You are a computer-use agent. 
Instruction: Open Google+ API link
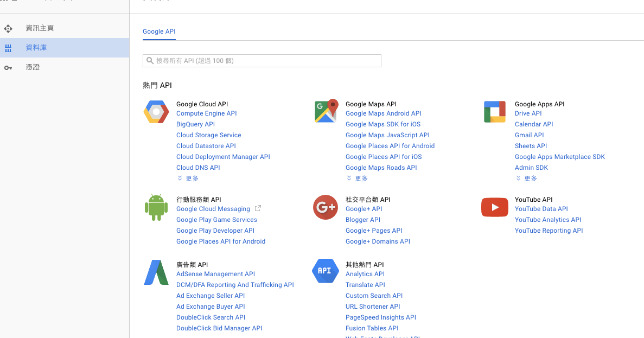(x=364, y=209)
